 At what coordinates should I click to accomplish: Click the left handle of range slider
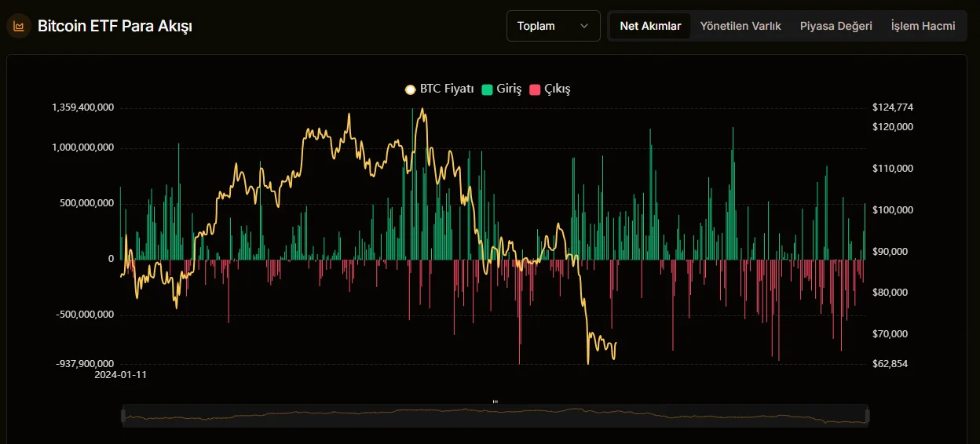(122, 416)
